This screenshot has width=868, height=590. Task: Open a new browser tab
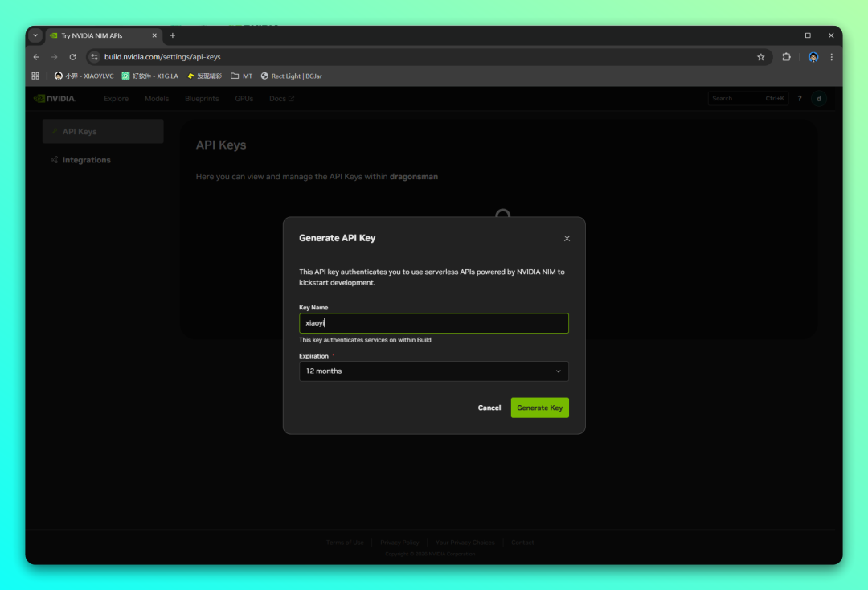coord(173,35)
